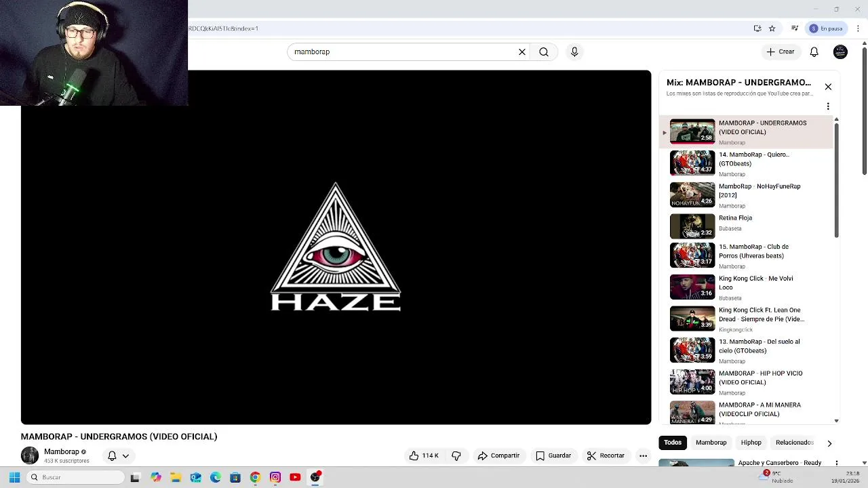The width and height of the screenshot is (868, 488).
Task: Clear the mamborap search text
Action: [522, 52]
